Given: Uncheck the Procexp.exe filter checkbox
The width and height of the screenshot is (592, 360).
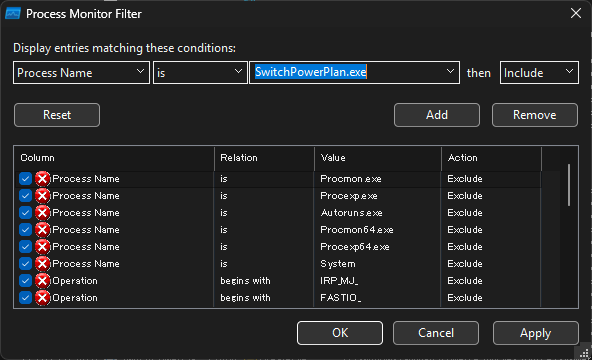Looking at the screenshot, I should coord(25,195).
